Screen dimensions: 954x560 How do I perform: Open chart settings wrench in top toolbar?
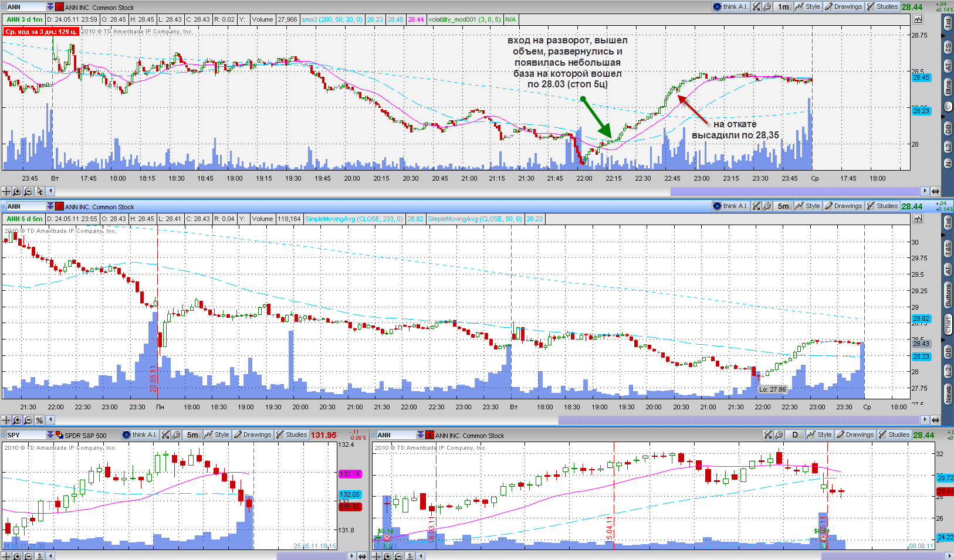click(767, 7)
